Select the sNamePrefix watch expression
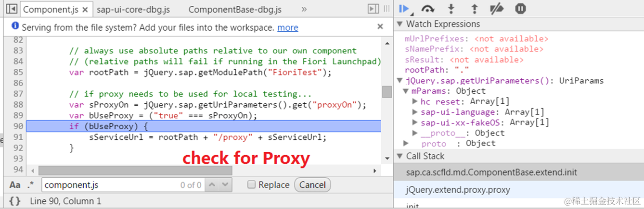644x209 pixels. [474, 49]
